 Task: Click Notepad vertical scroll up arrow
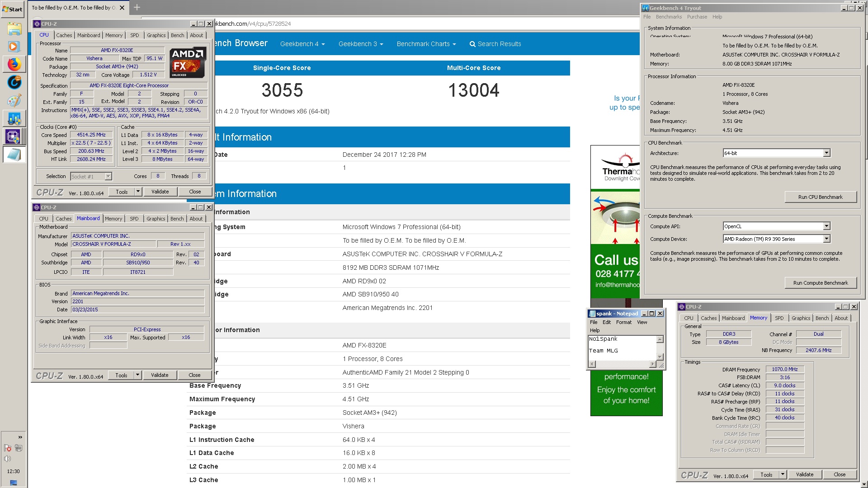(660, 339)
